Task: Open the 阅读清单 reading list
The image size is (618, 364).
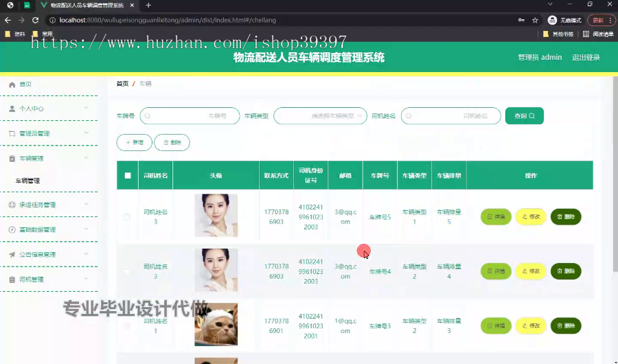Action: click(x=598, y=34)
